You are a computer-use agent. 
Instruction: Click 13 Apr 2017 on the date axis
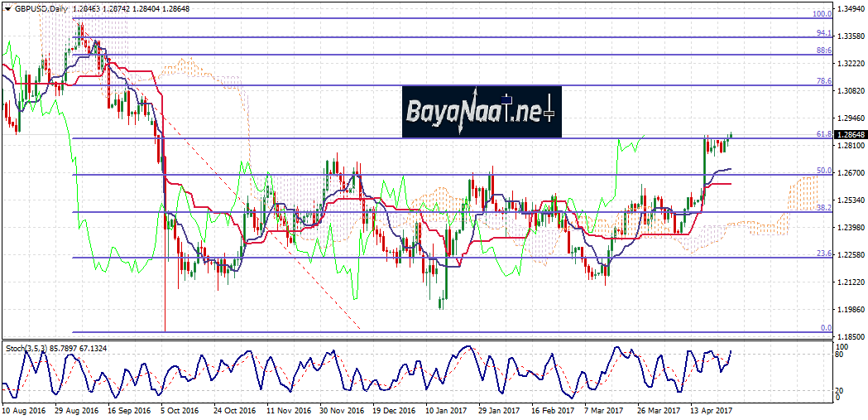click(712, 410)
